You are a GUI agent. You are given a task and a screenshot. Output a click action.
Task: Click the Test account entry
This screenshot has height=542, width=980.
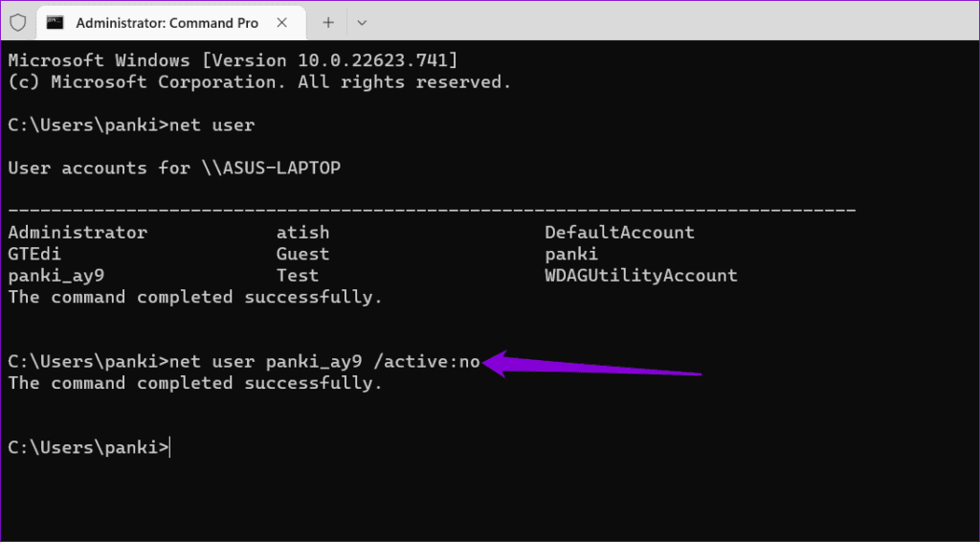coord(298,276)
